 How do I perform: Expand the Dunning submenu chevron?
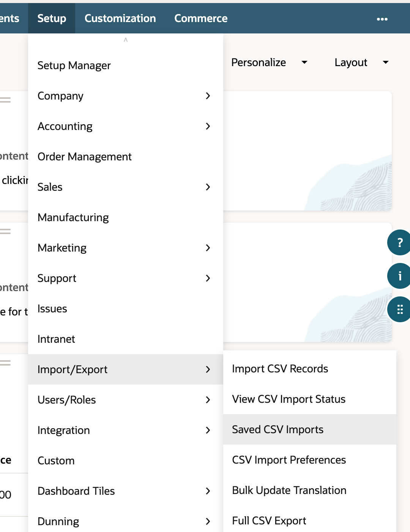pyautogui.click(x=208, y=521)
